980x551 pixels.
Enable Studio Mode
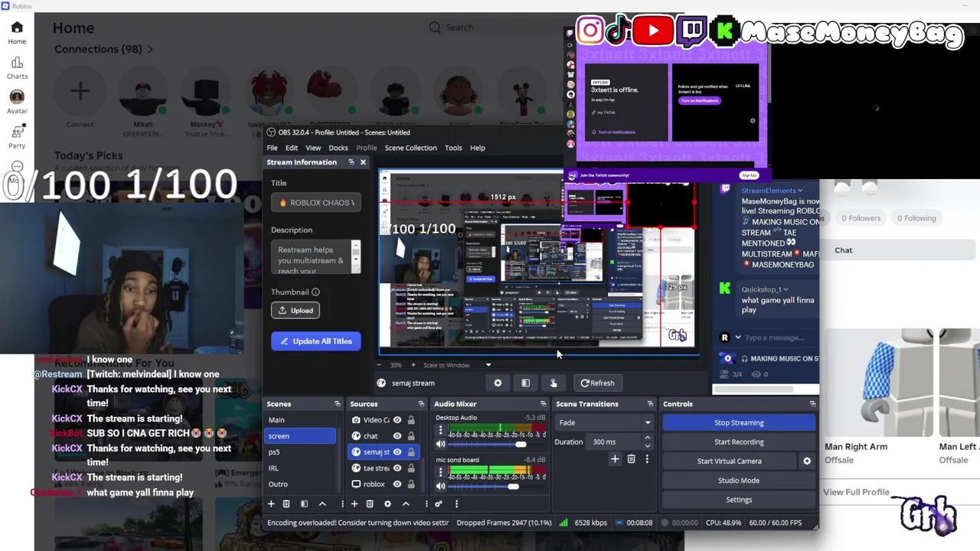(739, 480)
